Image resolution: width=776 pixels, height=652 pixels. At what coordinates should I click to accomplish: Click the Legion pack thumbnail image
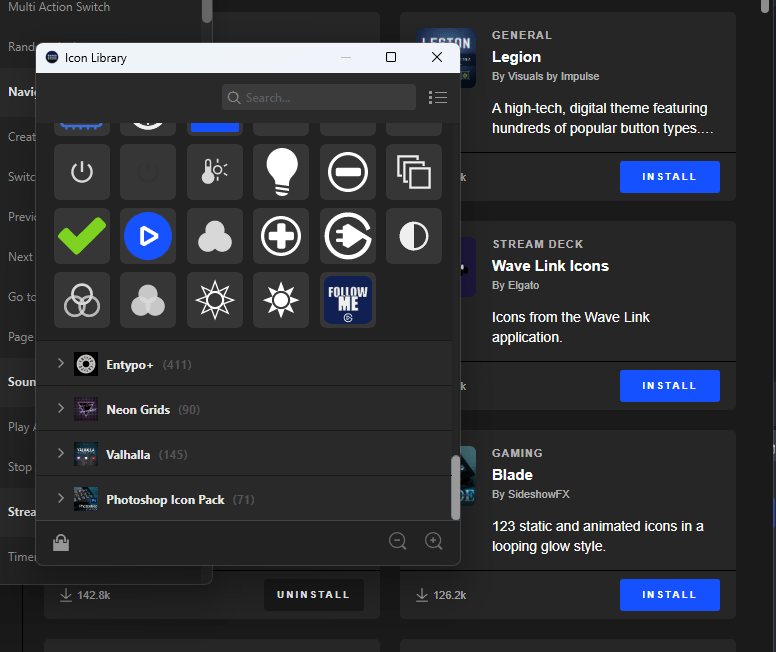[468, 58]
